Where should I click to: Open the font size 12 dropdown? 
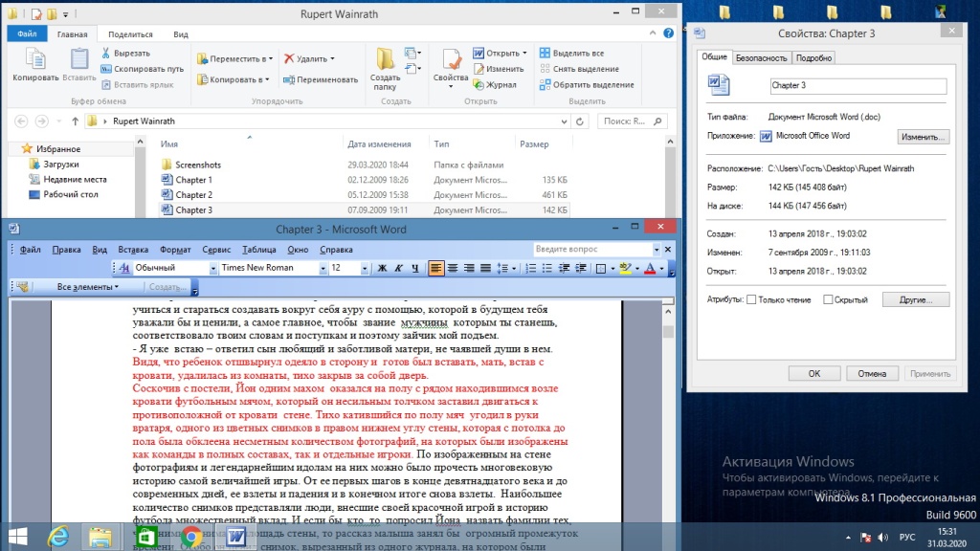tap(365, 268)
